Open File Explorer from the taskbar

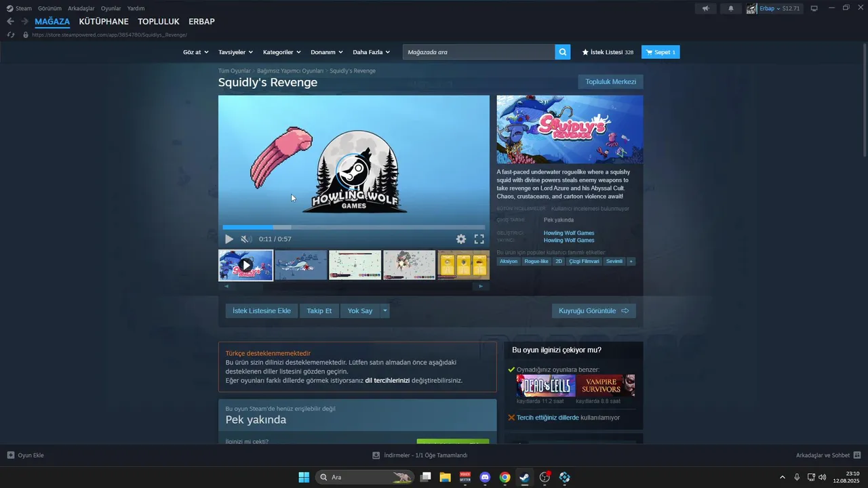coord(445,477)
